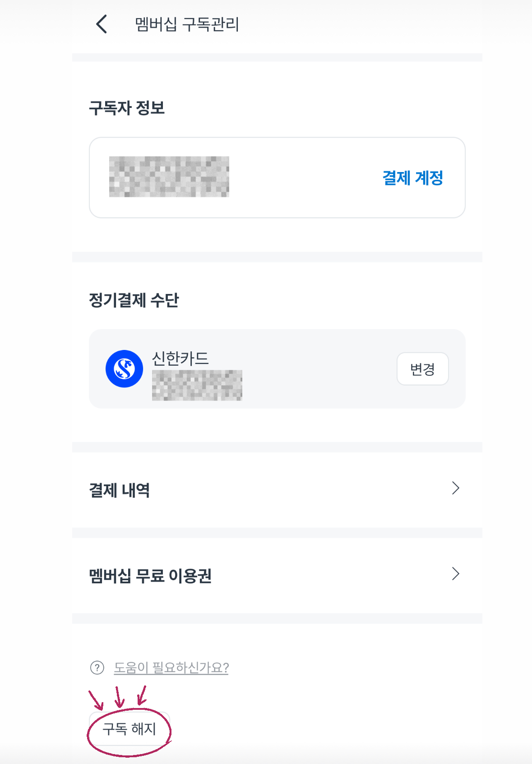Open the 결제 내역 row label
This screenshot has height=764, width=532.
point(119,490)
